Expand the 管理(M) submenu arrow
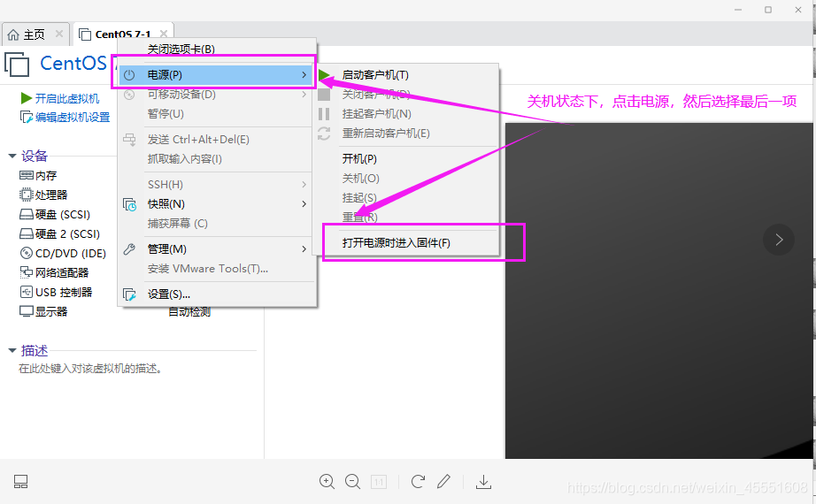The width and height of the screenshot is (816, 504). [x=304, y=249]
